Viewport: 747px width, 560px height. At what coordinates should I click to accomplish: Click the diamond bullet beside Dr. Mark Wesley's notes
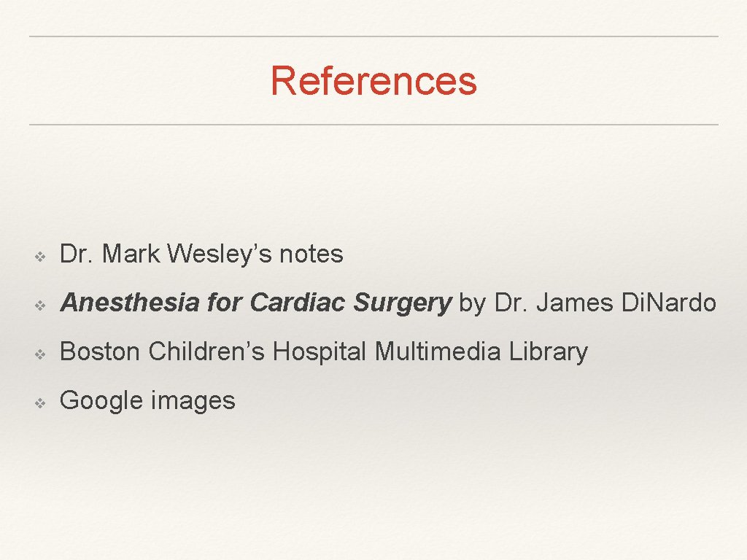pos(40,257)
